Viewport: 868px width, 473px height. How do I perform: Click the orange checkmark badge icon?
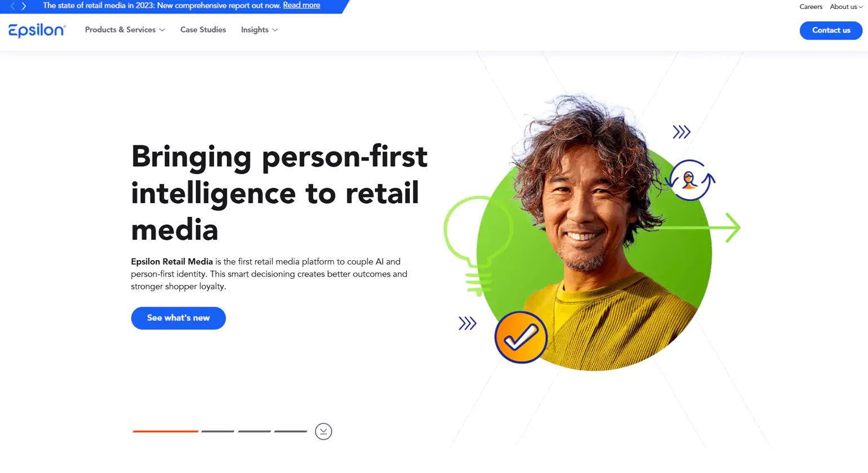521,337
